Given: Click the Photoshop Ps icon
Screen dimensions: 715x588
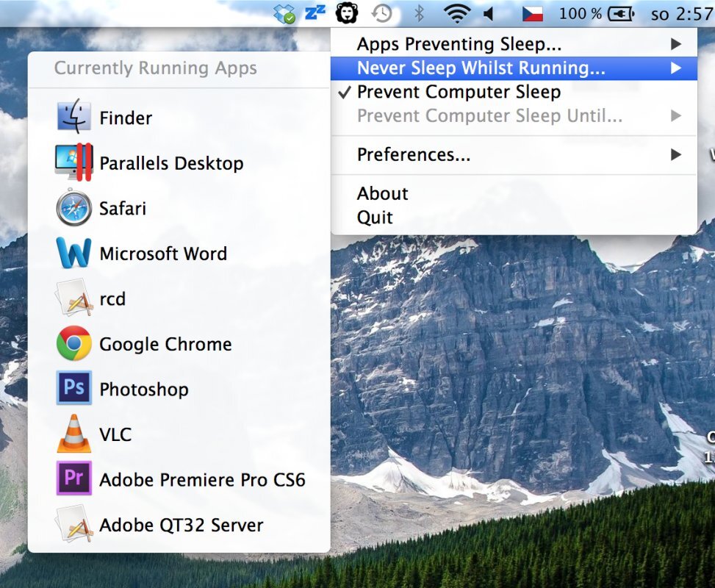Looking at the screenshot, I should tap(73, 389).
